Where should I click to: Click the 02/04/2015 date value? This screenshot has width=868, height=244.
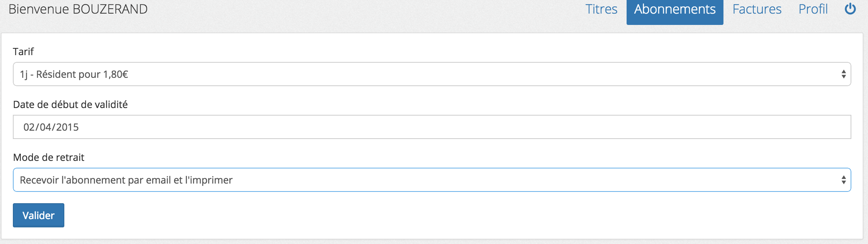[51, 127]
